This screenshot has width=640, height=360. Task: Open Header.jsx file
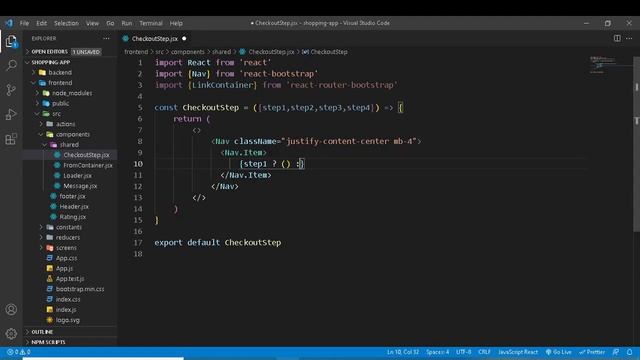[70, 207]
